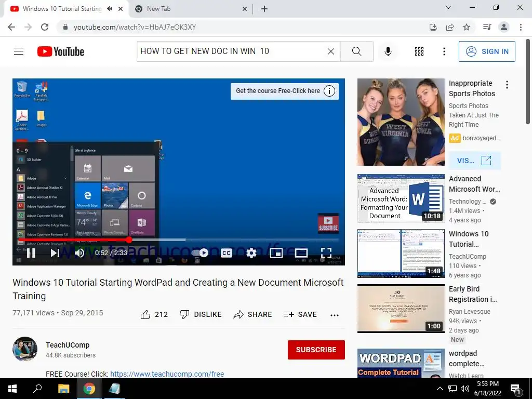Screen dimensions: 532x399
Task: Open teachucomp.com/free description link
Action: pyautogui.click(x=167, y=374)
